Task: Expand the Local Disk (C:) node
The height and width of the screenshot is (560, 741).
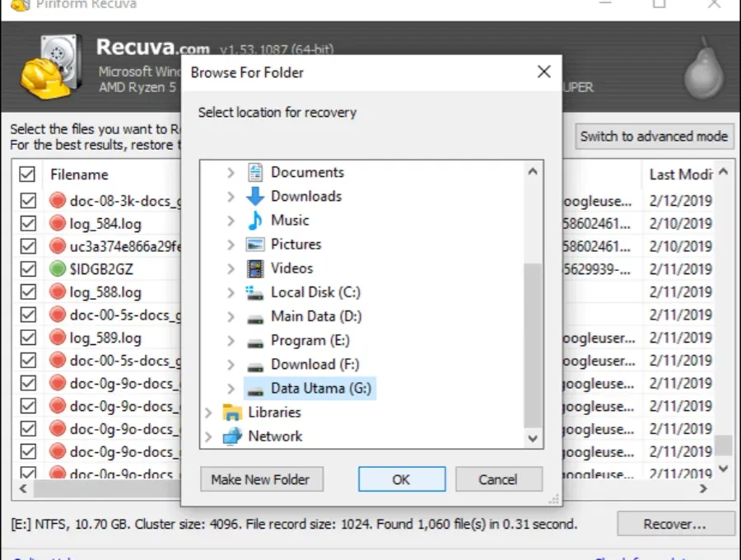Action: point(231,292)
